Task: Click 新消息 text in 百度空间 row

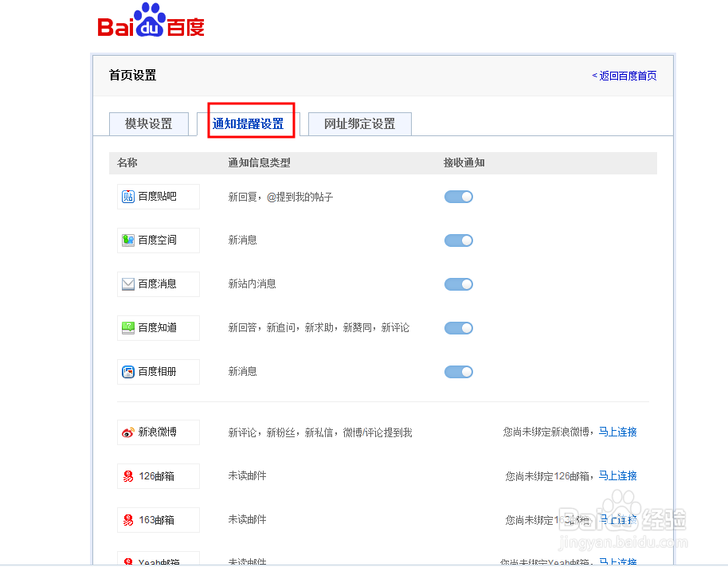Action: pos(242,240)
